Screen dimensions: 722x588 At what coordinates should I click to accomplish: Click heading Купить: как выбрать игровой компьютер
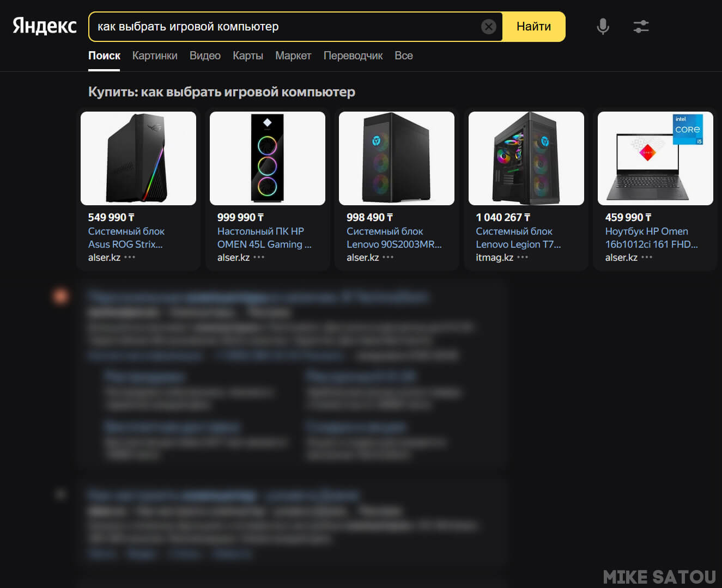[222, 92]
